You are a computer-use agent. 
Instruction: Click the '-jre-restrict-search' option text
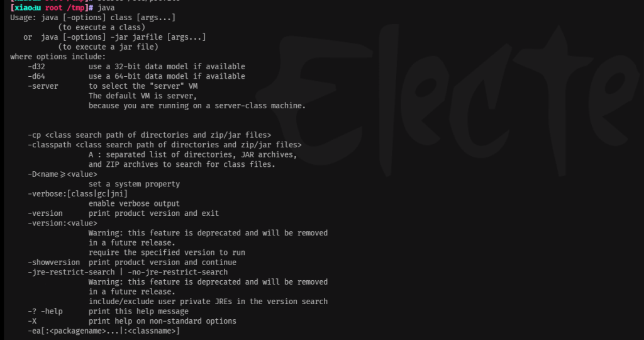[x=71, y=272]
